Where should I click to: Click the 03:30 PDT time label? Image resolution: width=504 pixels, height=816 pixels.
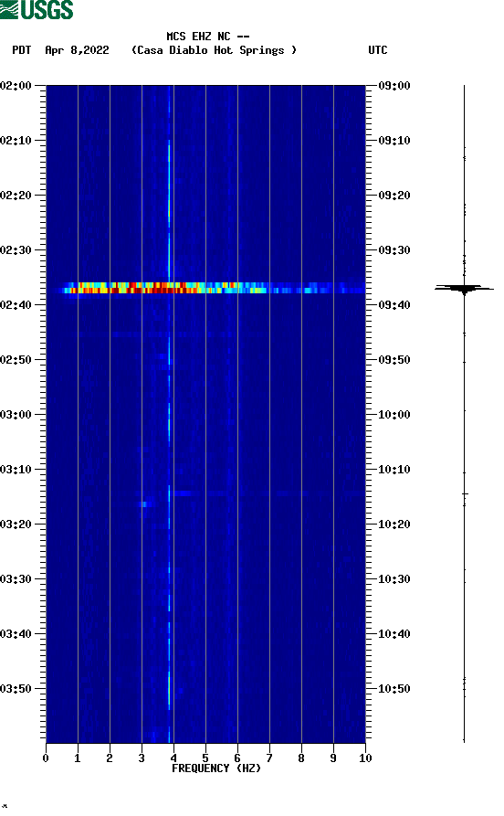tap(16, 579)
